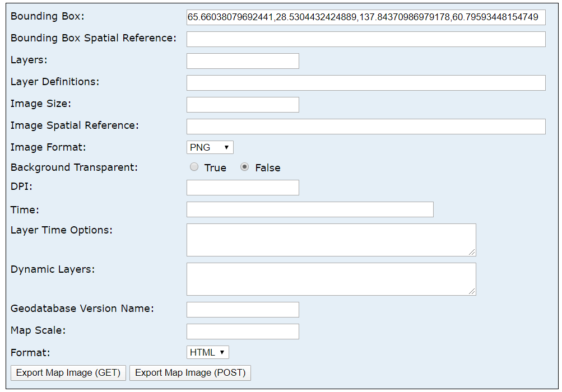Focus the Map Scale input box
Viewport: 562px width, 392px height.
(x=243, y=332)
